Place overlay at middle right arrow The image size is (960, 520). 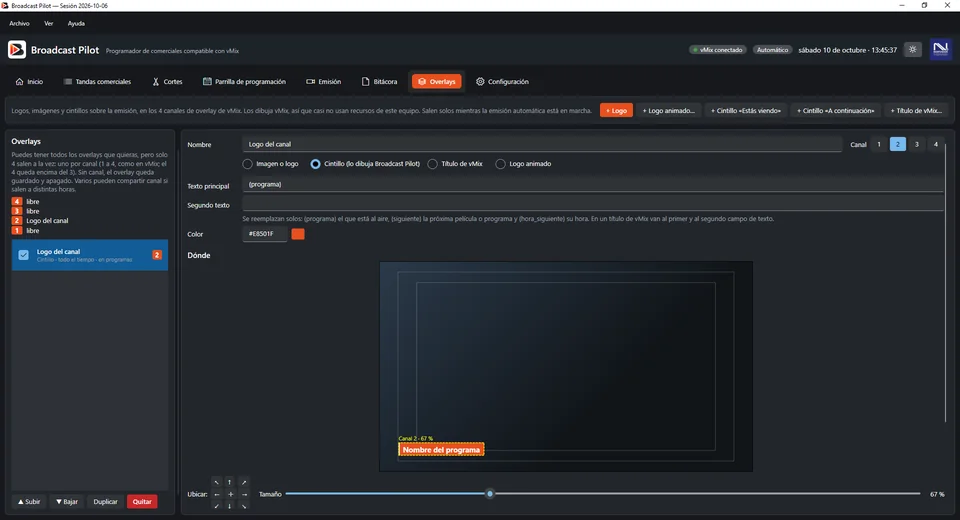(244, 494)
